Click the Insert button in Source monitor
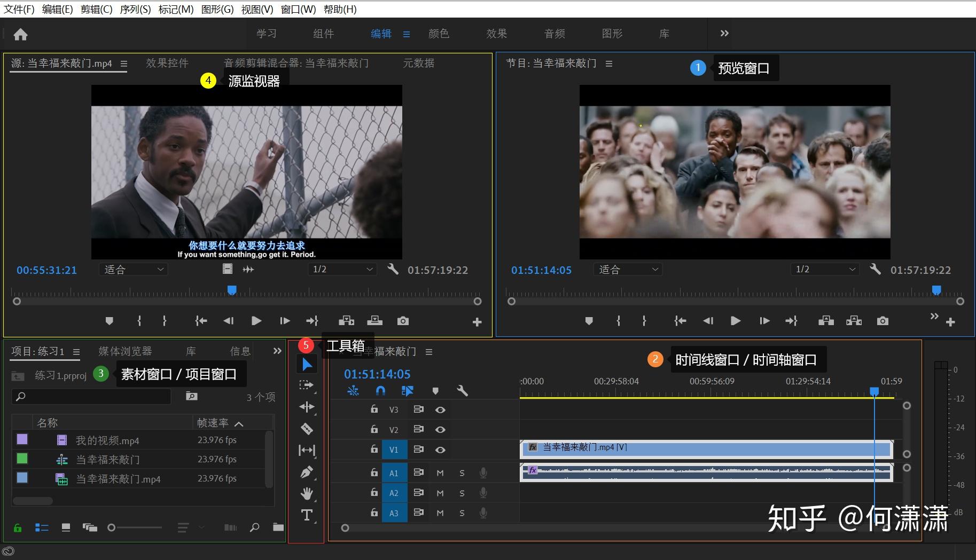Screen dimensions: 976x560 point(346,321)
